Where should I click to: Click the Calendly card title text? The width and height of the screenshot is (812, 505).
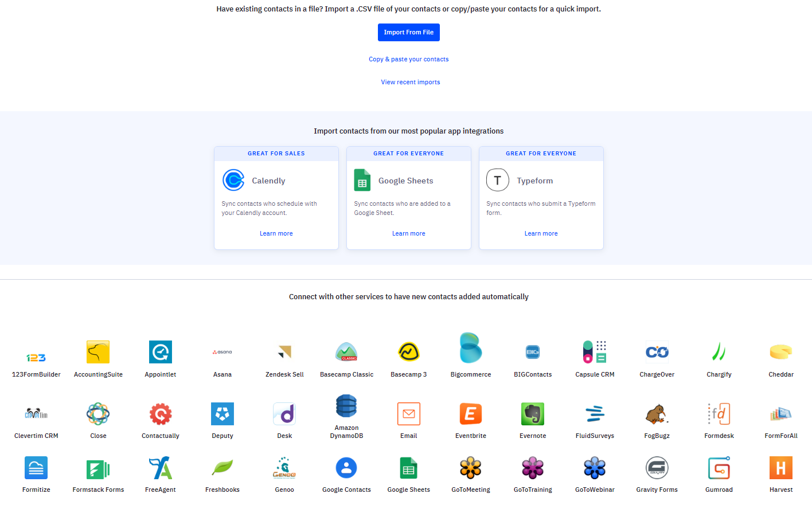point(268,181)
